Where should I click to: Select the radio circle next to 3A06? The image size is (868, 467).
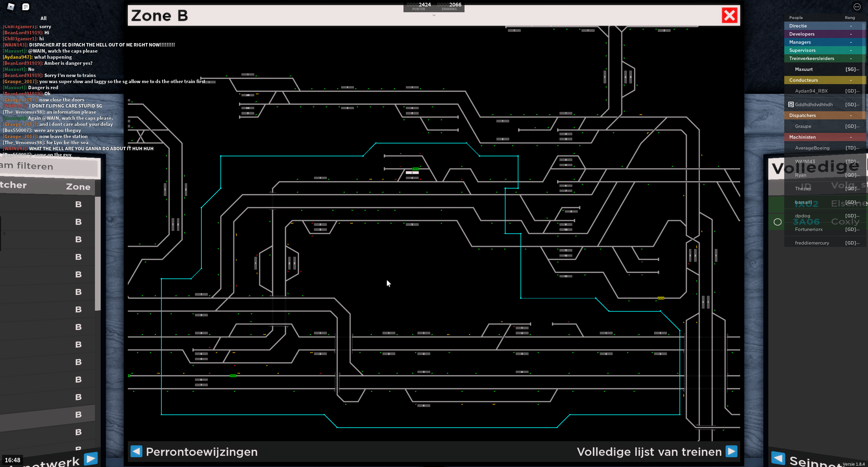777,222
